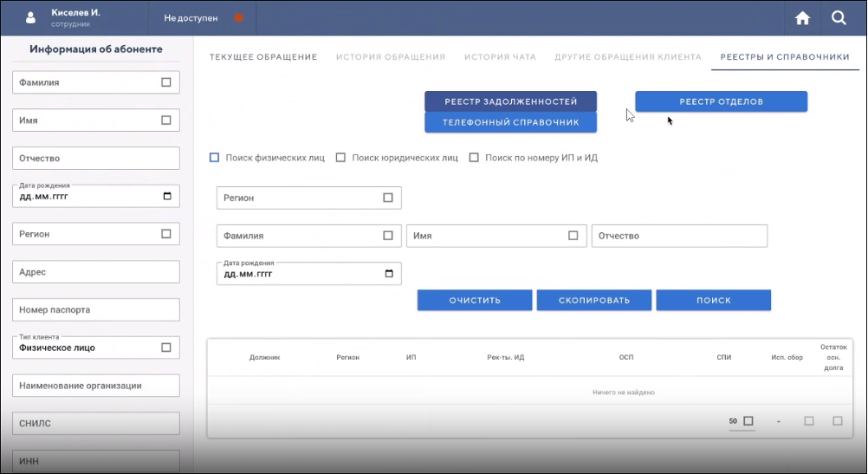Viewport: 868px width, 474px height.
Task: Click the red status indicator dot
Action: click(x=238, y=18)
